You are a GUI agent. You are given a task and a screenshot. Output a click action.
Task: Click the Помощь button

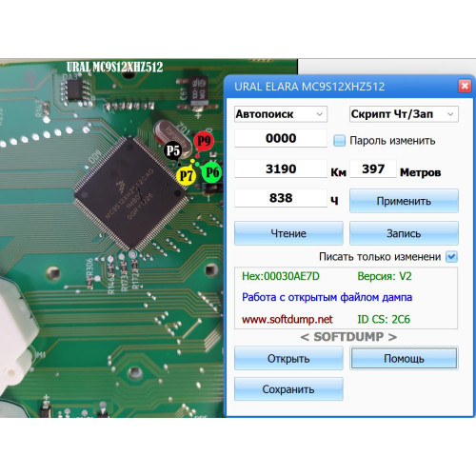(x=404, y=358)
